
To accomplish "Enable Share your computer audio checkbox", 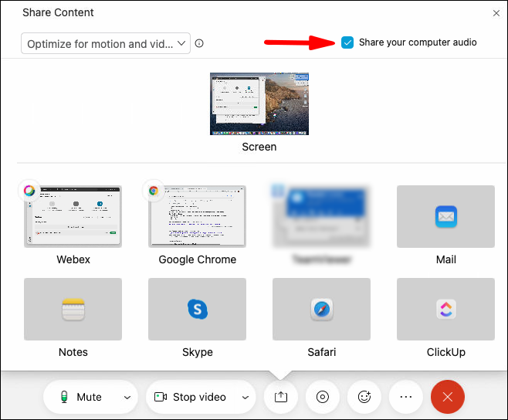I will click(347, 42).
